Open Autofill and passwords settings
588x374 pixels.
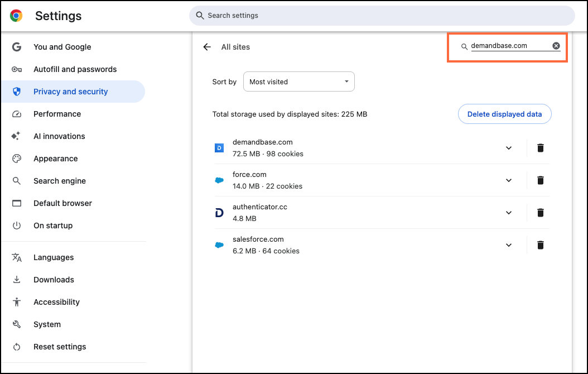pos(73,69)
